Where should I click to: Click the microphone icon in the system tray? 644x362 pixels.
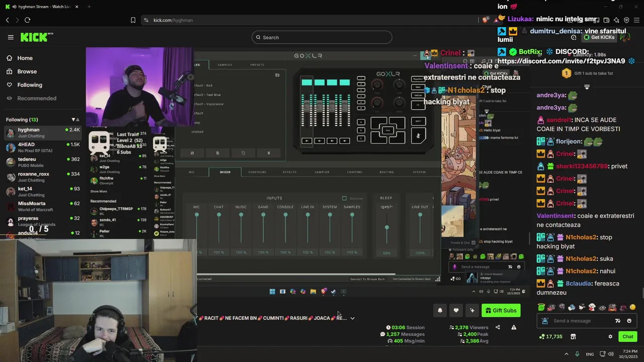(577, 354)
